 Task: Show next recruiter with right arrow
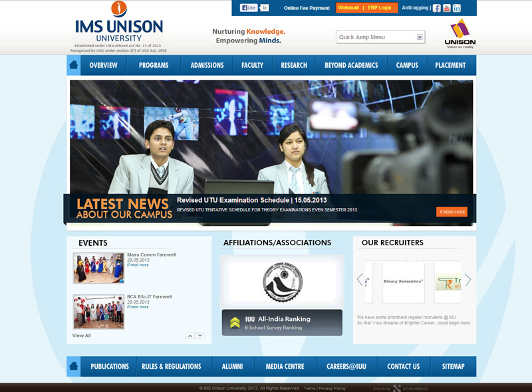tap(468, 280)
